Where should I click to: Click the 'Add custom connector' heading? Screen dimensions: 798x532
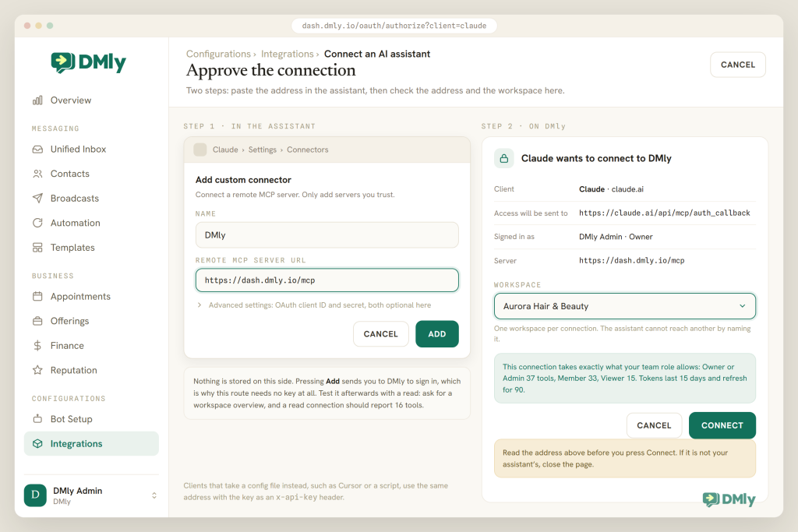(243, 180)
